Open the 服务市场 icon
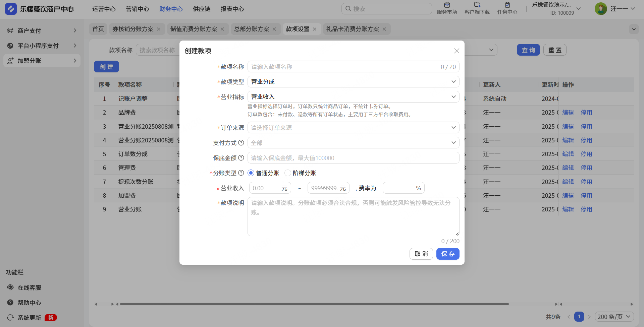644x327 pixels. (447, 5)
